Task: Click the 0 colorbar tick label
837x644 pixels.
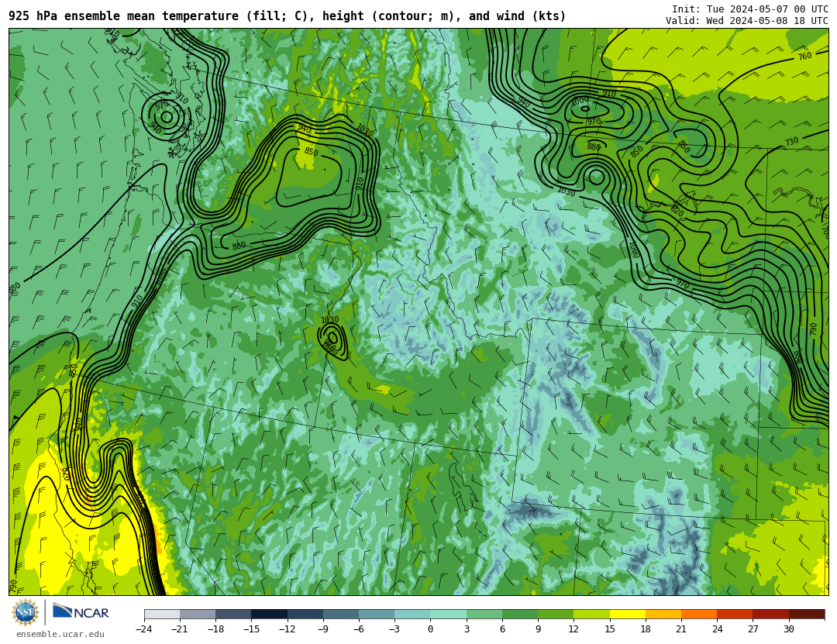Action: pyautogui.click(x=431, y=629)
